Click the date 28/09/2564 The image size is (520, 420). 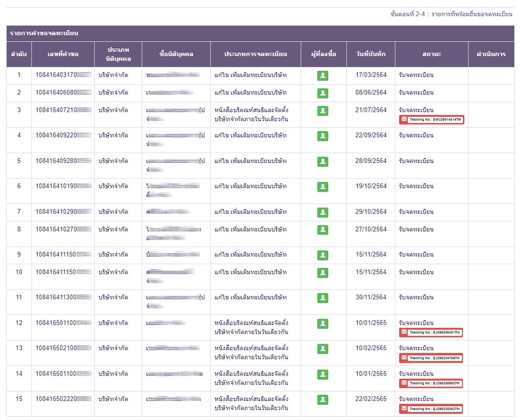(x=370, y=161)
